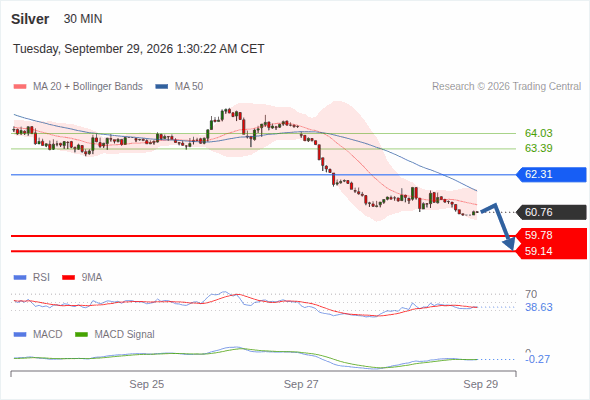Select the 62.31 blue pivot price tag

[551, 175]
